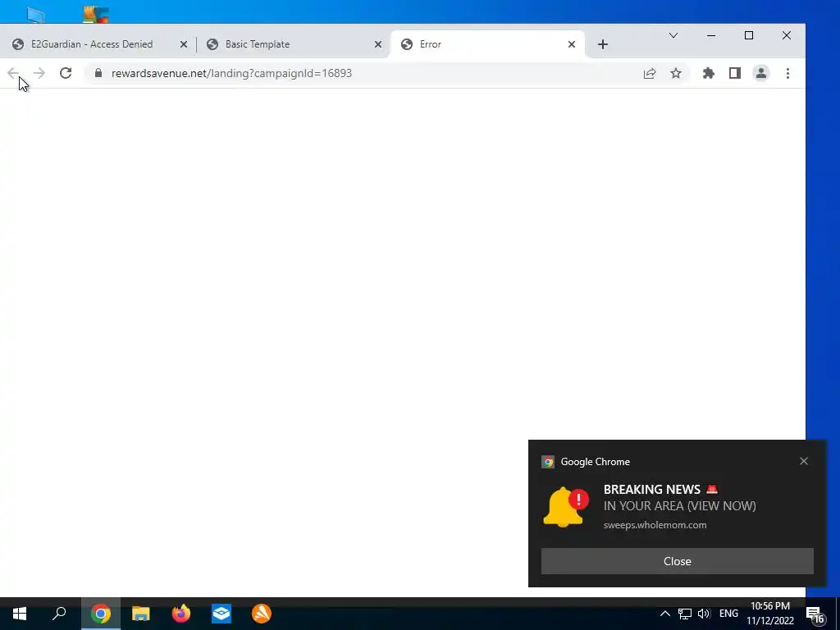Minimize the Chrome window
This screenshot has width=840, height=630.
[x=711, y=35]
